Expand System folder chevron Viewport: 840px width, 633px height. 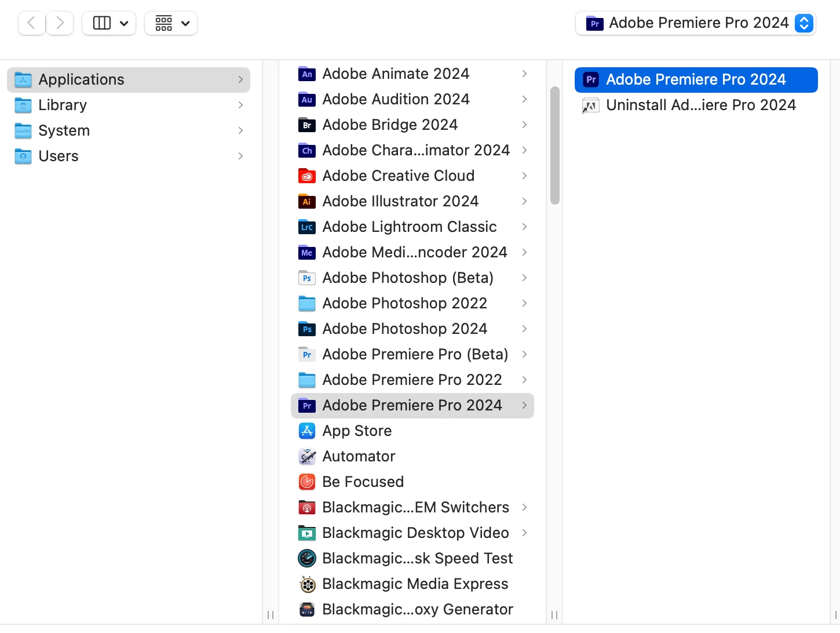(x=240, y=130)
